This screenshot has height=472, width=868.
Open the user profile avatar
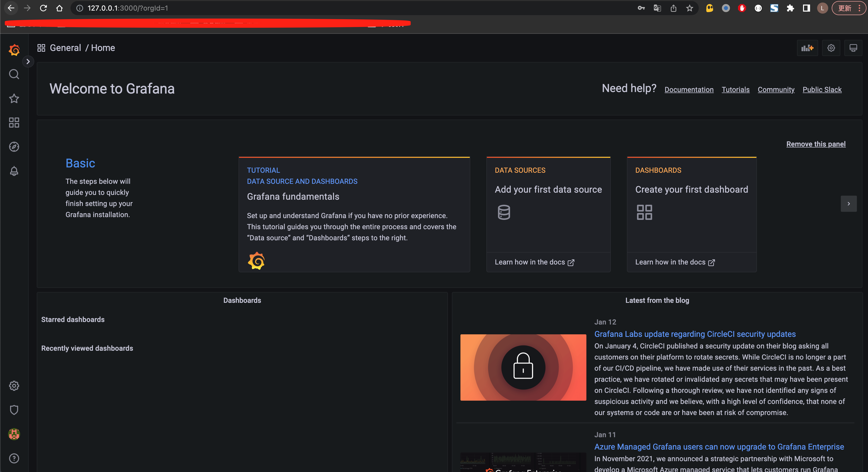click(x=14, y=434)
